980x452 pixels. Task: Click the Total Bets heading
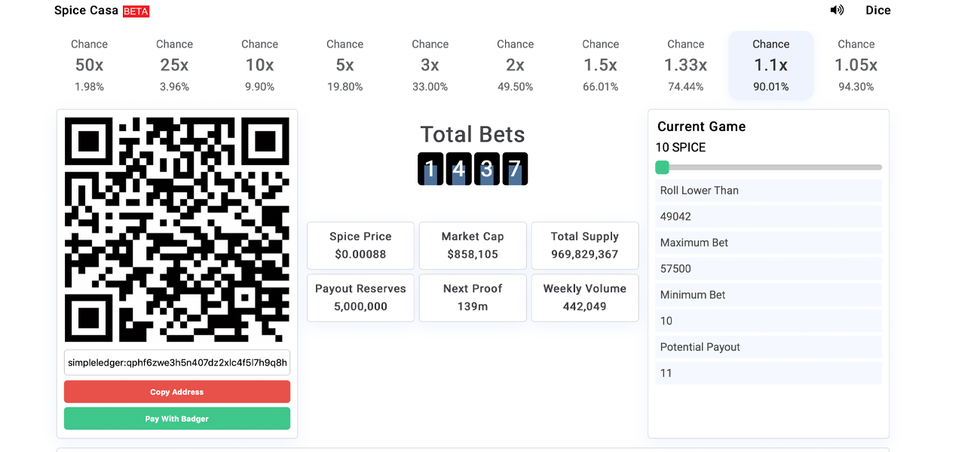tap(473, 134)
